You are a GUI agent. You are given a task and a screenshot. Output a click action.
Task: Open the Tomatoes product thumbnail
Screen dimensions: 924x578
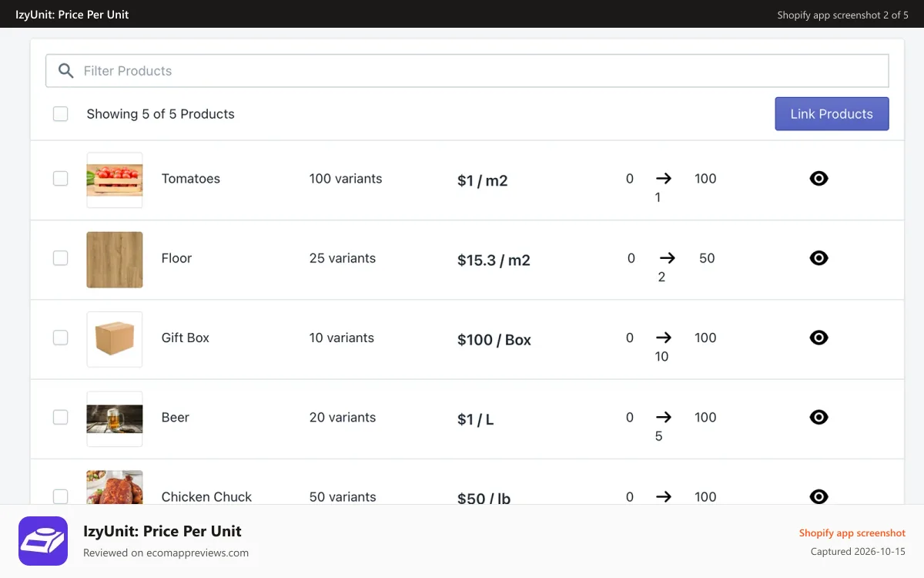[x=115, y=180]
